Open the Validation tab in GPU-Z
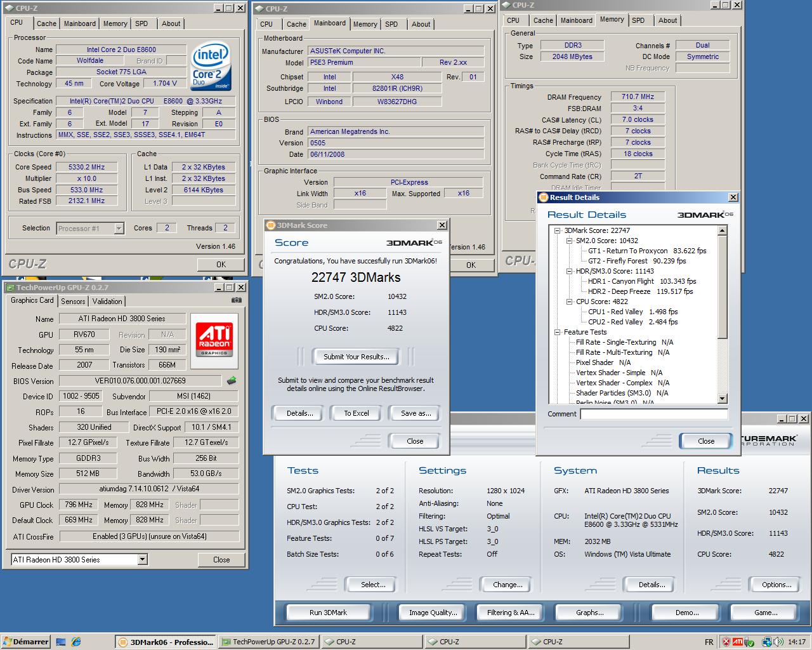Image resolution: width=812 pixels, height=650 pixels. pyautogui.click(x=107, y=302)
